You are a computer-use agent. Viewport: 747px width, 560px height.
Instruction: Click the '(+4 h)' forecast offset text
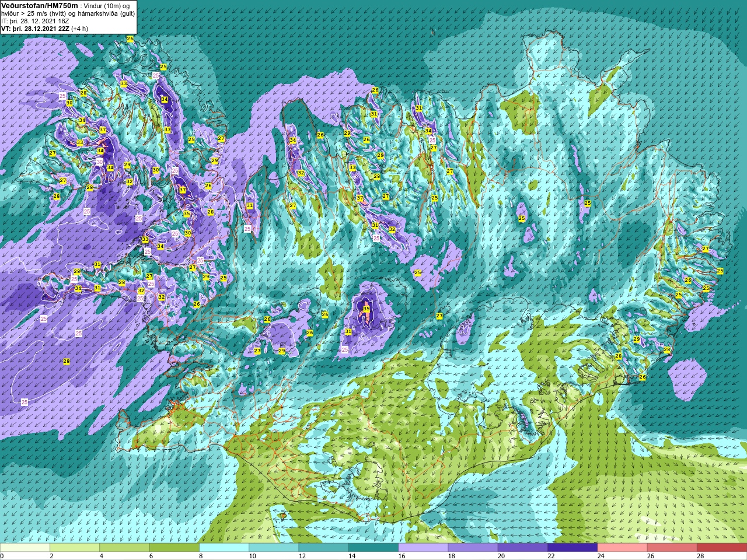[80, 28]
